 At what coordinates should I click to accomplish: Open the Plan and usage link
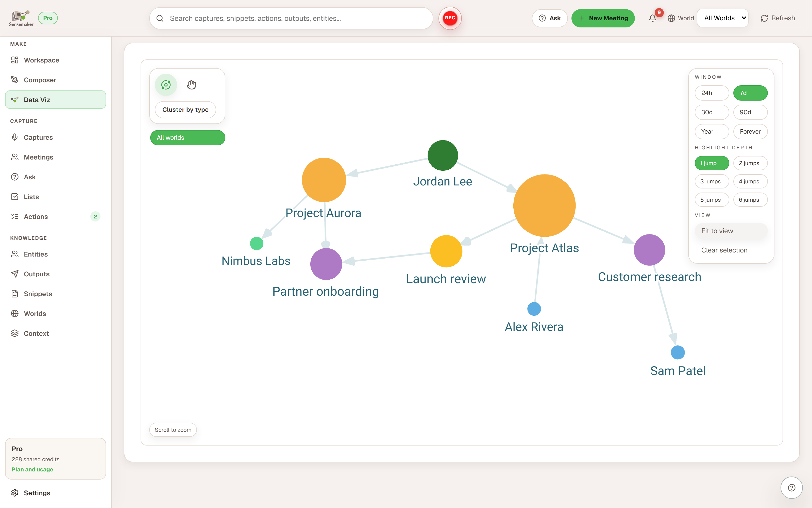[32, 469]
